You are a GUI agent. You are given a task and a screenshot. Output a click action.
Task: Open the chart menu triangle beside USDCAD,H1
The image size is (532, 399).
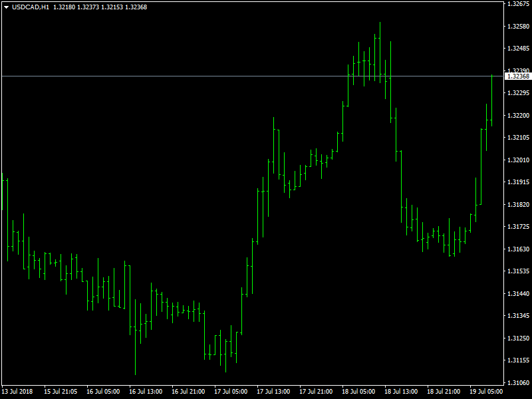pyautogui.click(x=6, y=7)
